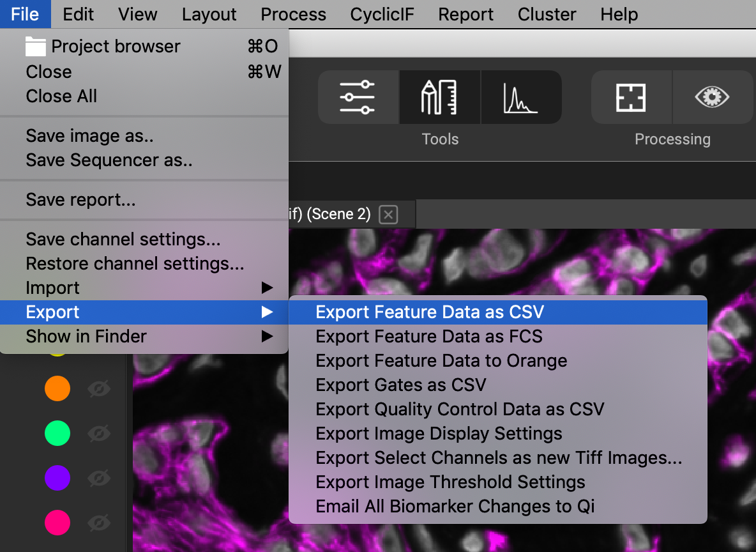The height and width of the screenshot is (552, 756).
Task: Toggle visibility of the pink channel
Action: [99, 523]
